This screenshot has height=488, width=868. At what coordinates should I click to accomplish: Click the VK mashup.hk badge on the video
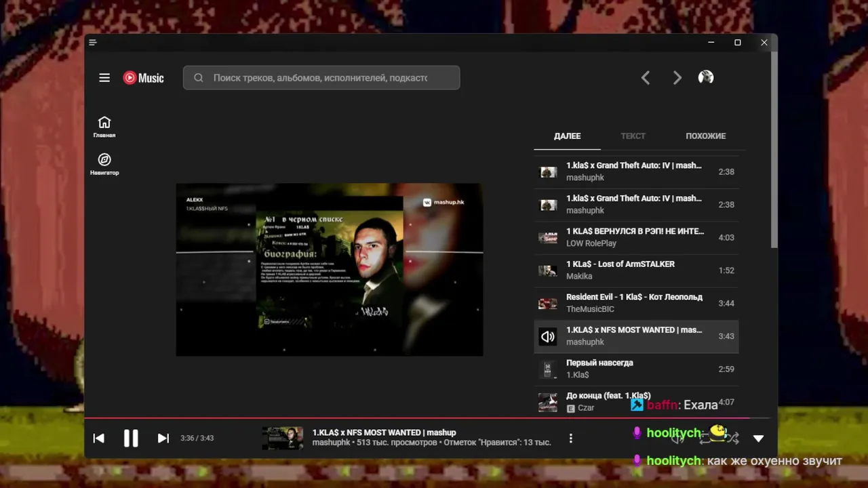(x=444, y=202)
